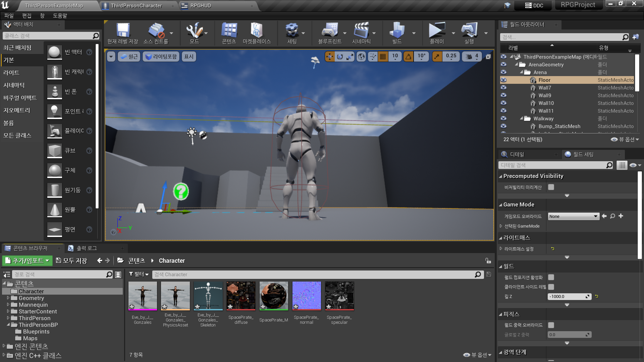Select the SpacePirate_M material thumbnail
Viewport: 644px width, 362px height.
point(274,296)
